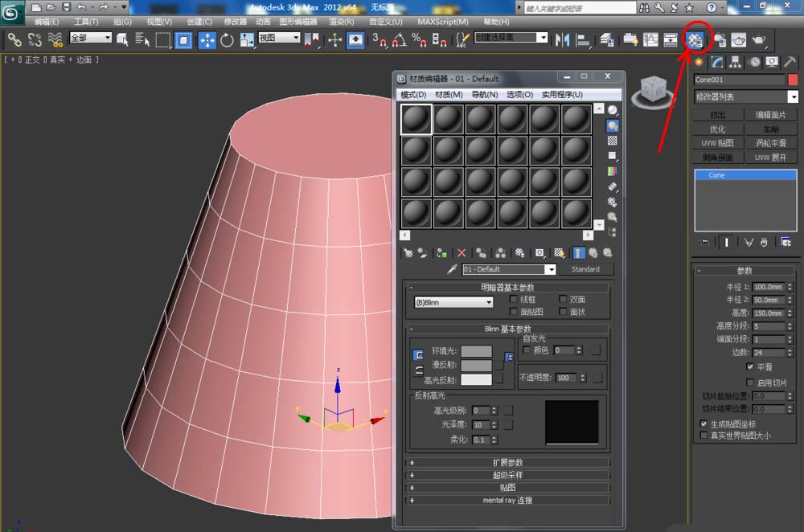The height and width of the screenshot is (532, 804).
Task: Click the red X reset material icon
Action: [461, 252]
